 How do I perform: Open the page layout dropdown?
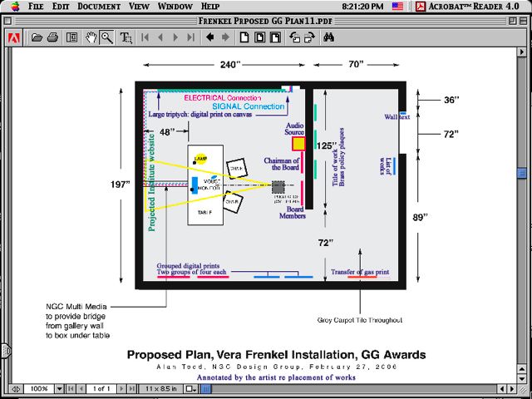click(x=190, y=389)
